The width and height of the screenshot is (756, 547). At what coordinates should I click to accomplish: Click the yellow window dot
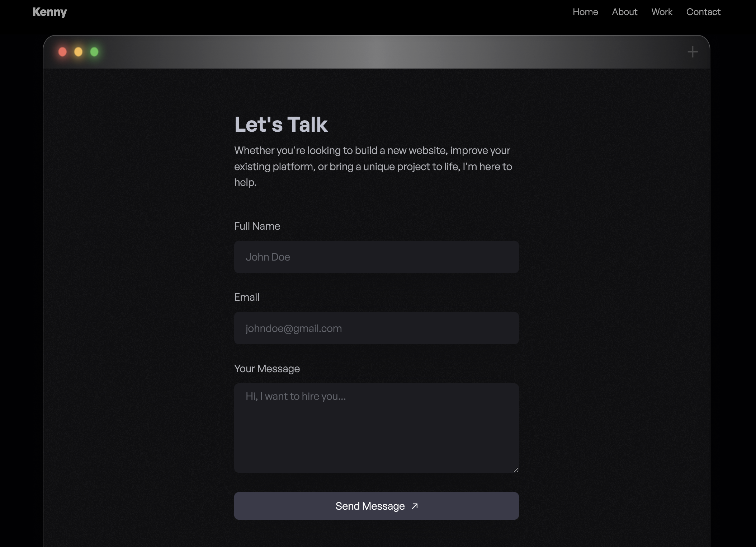coord(78,52)
